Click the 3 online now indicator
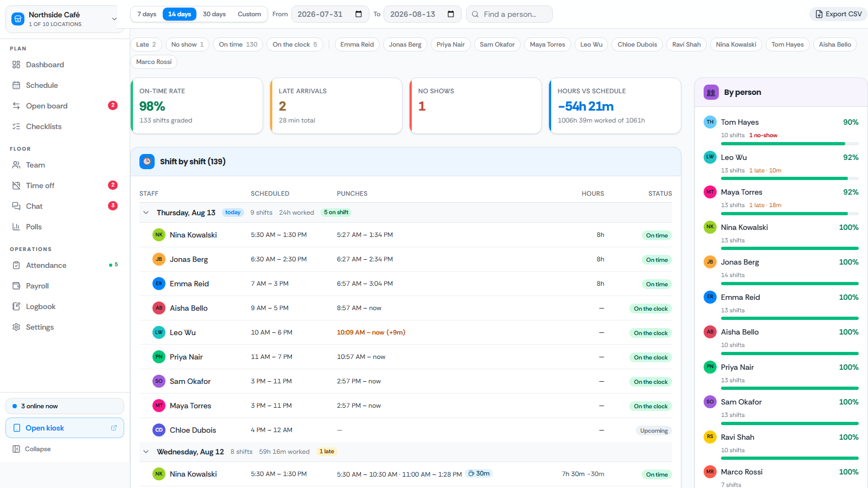868x488 pixels. point(65,406)
